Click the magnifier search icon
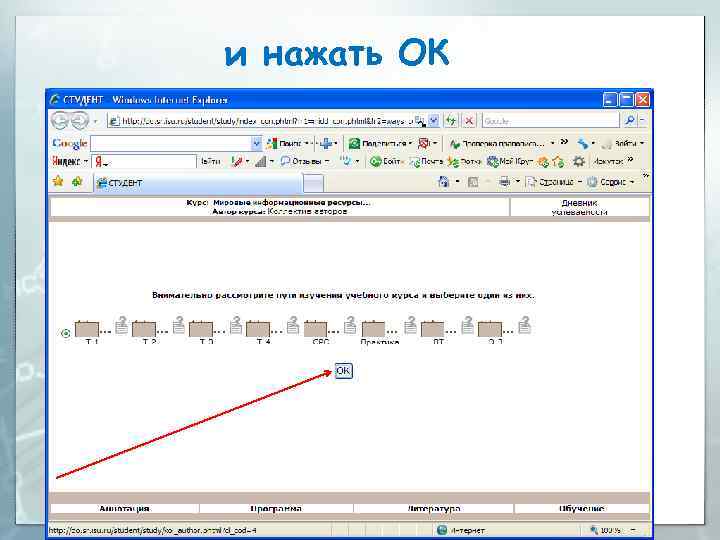 [630, 120]
